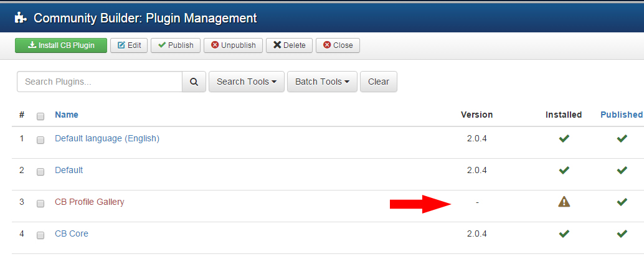Click the puzzle piece icon in header
This screenshot has height=259, width=644.
[x=21, y=18]
